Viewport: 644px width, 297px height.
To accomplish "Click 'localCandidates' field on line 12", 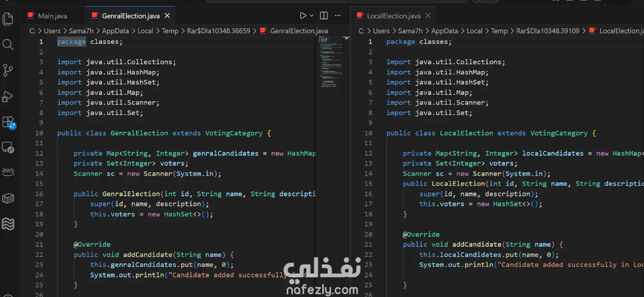I will pyautogui.click(x=553, y=153).
